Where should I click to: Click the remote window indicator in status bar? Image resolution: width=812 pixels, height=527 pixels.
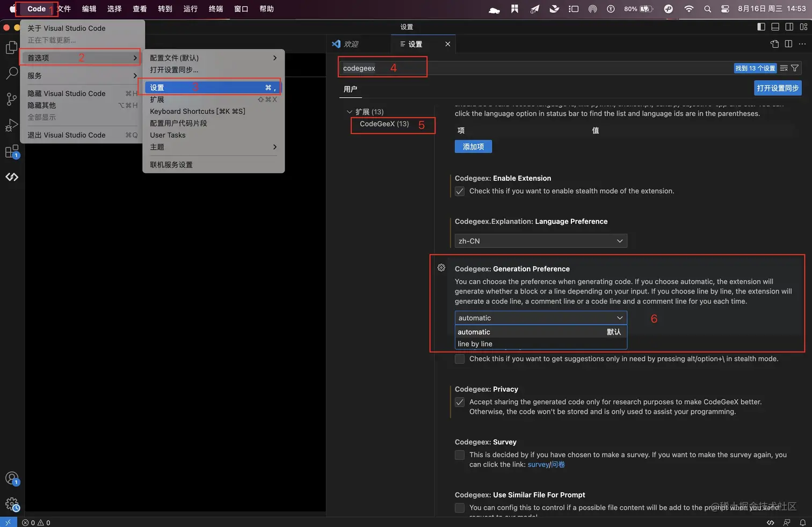point(8,522)
